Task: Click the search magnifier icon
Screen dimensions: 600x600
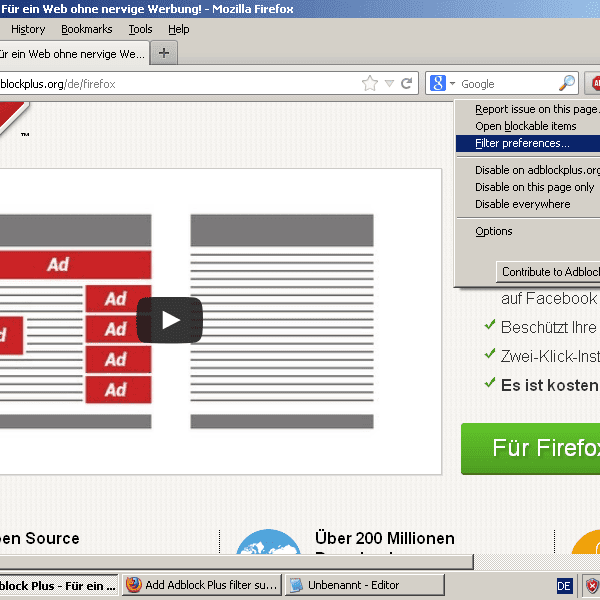Action: pos(567,83)
